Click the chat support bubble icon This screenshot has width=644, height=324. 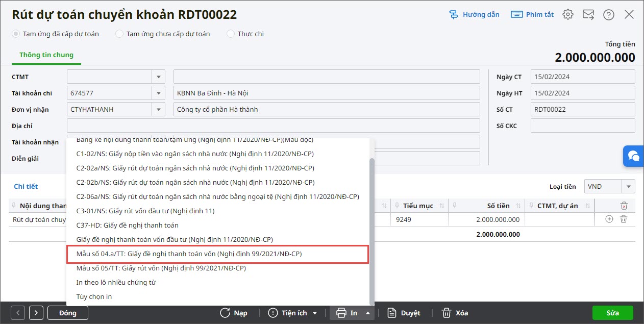633,156
